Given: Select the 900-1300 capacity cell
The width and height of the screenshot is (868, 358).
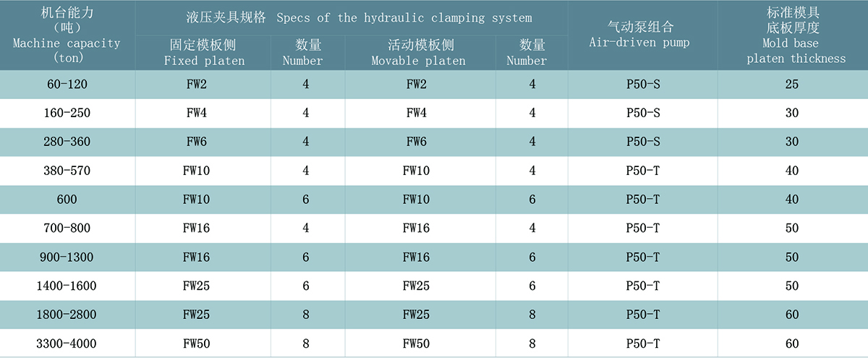Looking at the screenshot, I should [67, 257].
